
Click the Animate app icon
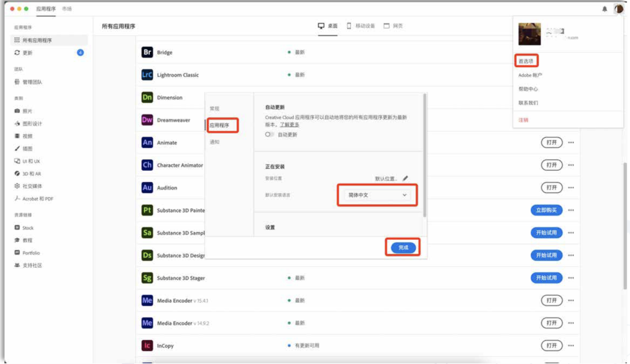click(146, 142)
